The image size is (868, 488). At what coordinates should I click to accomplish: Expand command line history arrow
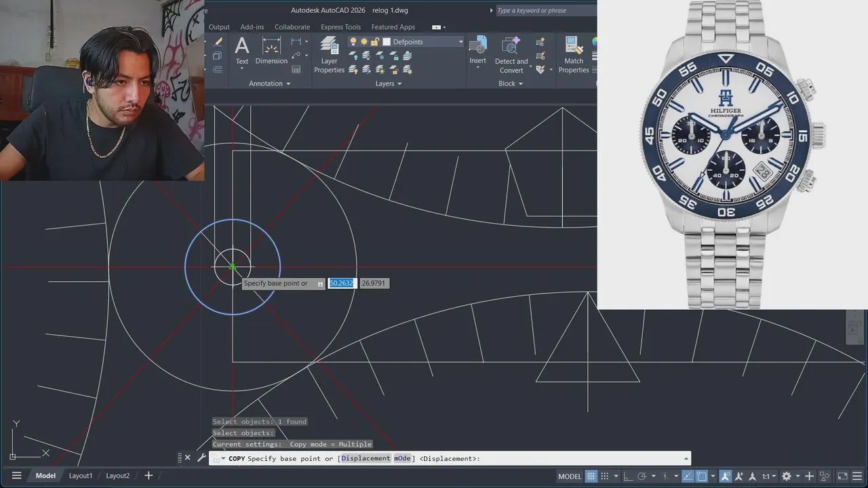pos(686,459)
